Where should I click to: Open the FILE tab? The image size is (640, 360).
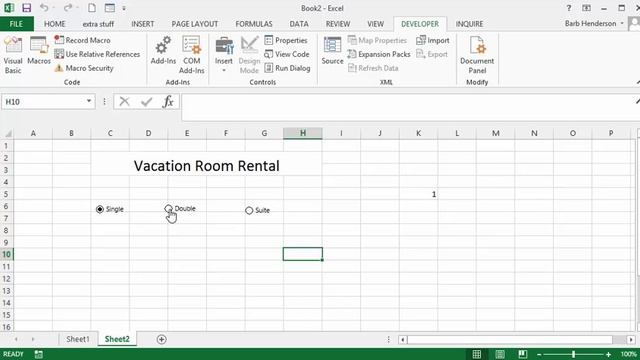[x=16, y=24]
